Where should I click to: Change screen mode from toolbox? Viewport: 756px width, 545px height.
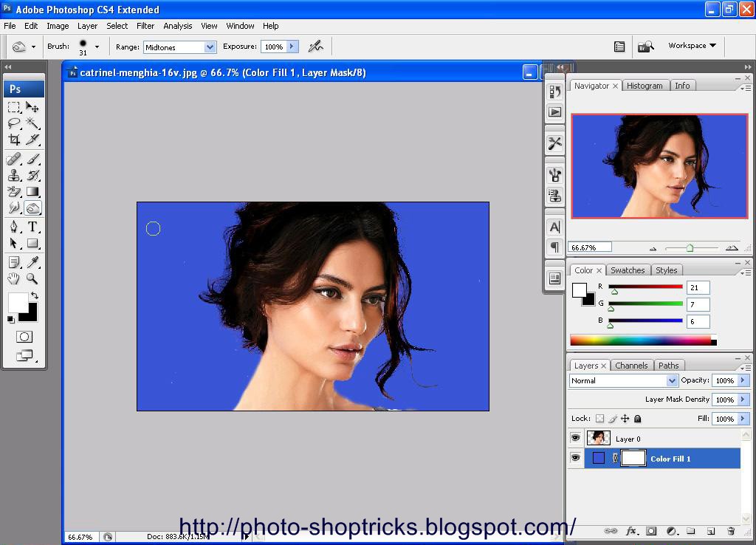(x=24, y=355)
